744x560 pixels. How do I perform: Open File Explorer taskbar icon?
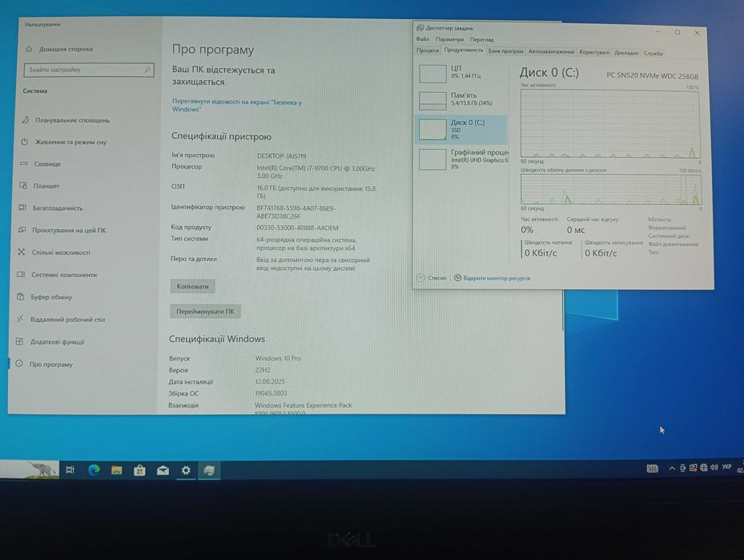[x=117, y=470]
